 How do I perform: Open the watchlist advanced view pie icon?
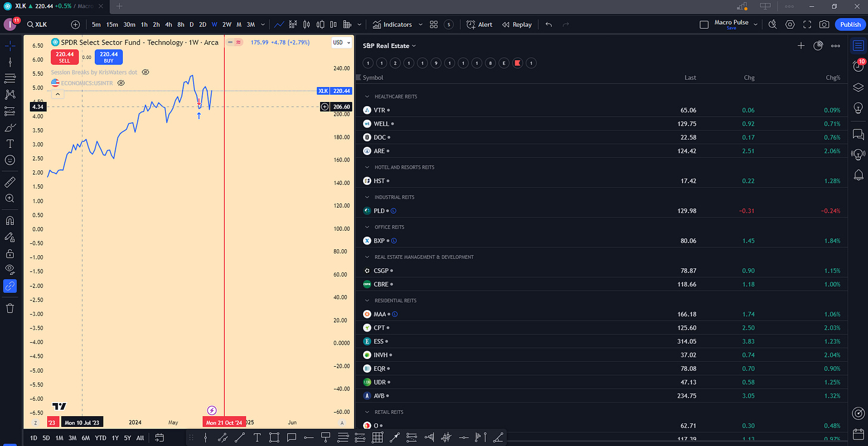[818, 45]
